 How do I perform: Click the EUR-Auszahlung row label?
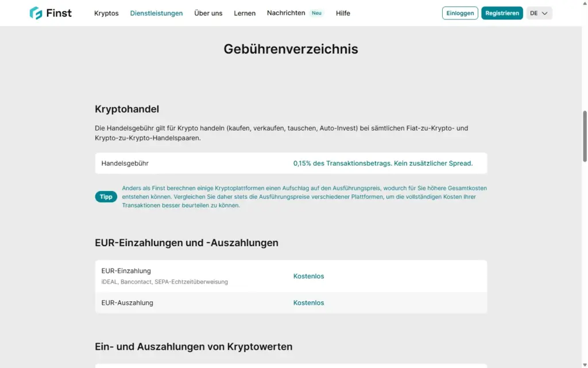[127, 302]
